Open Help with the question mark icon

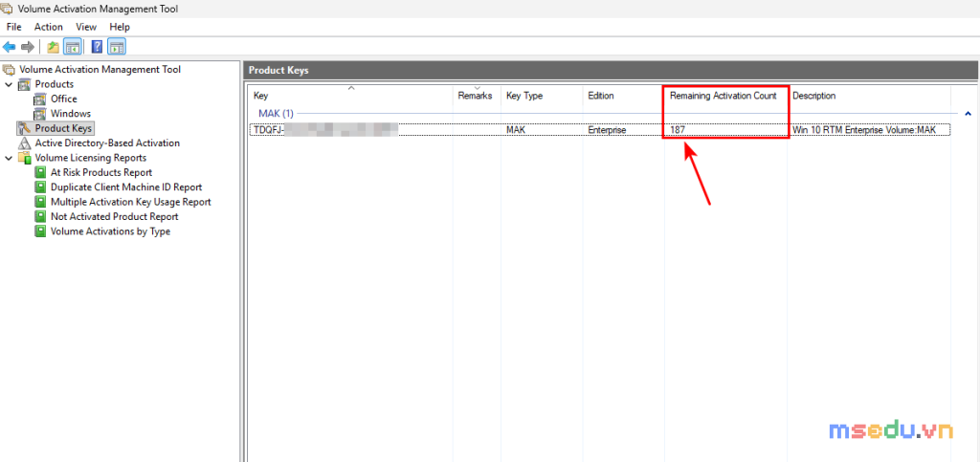[97, 47]
